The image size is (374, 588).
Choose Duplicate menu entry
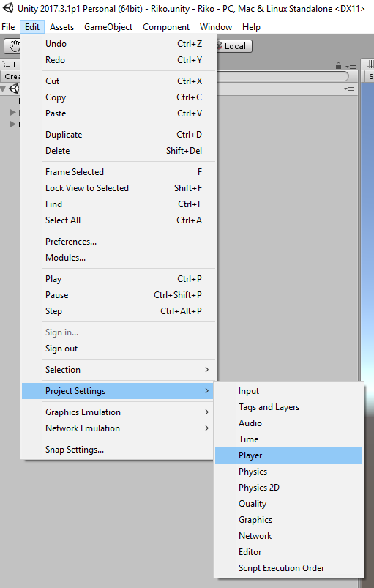(x=119, y=135)
